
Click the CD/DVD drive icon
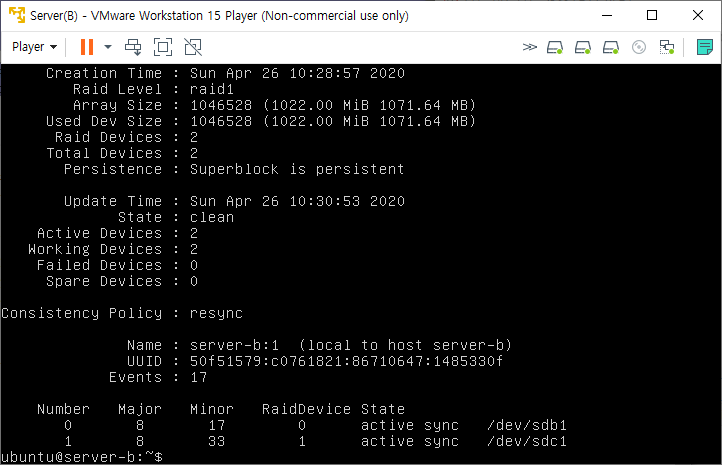(x=639, y=47)
